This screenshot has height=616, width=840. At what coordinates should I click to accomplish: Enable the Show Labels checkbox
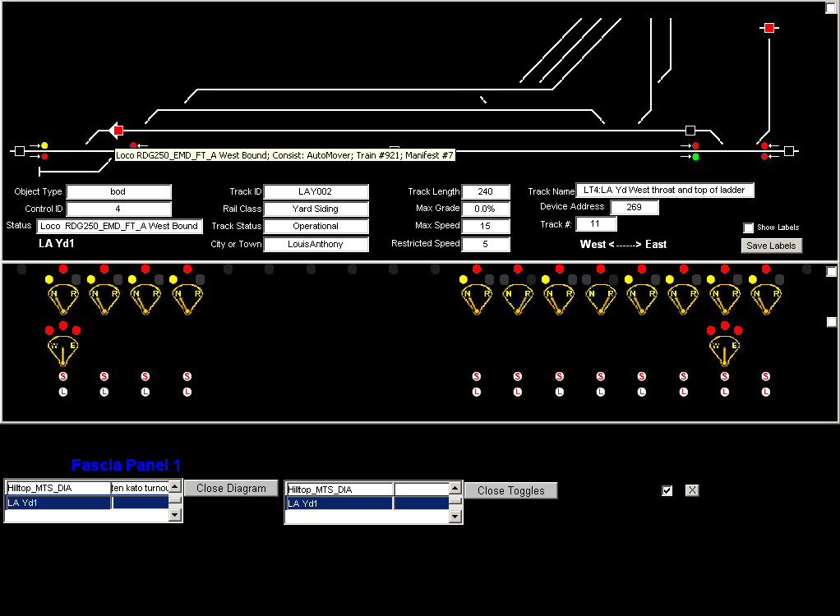coord(749,228)
